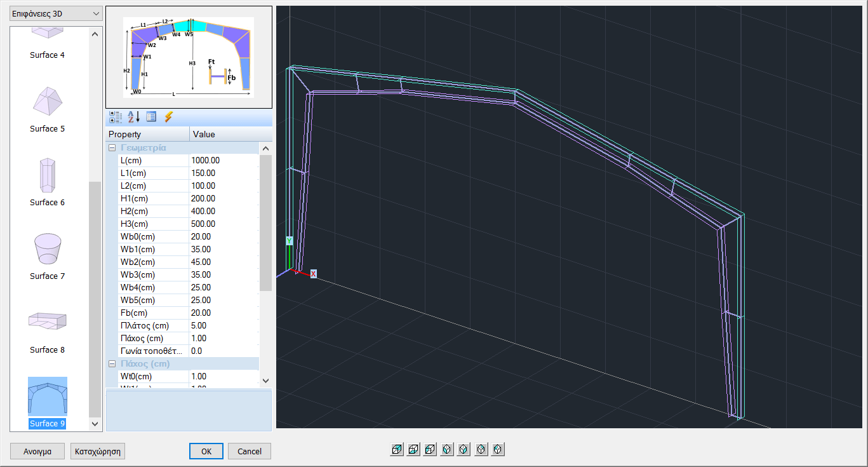
Task: Click the Y axis label in viewport
Action: pos(289,241)
